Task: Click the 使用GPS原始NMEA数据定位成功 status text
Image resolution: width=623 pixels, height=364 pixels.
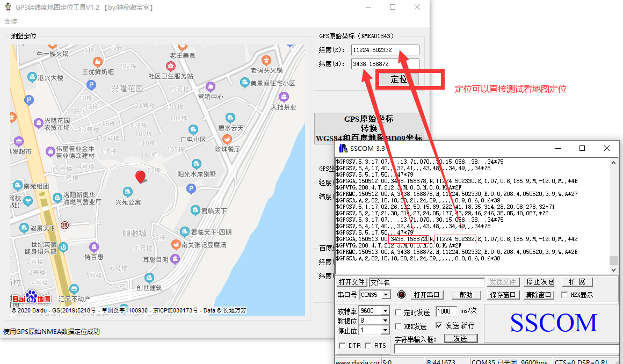Action: pos(51,331)
